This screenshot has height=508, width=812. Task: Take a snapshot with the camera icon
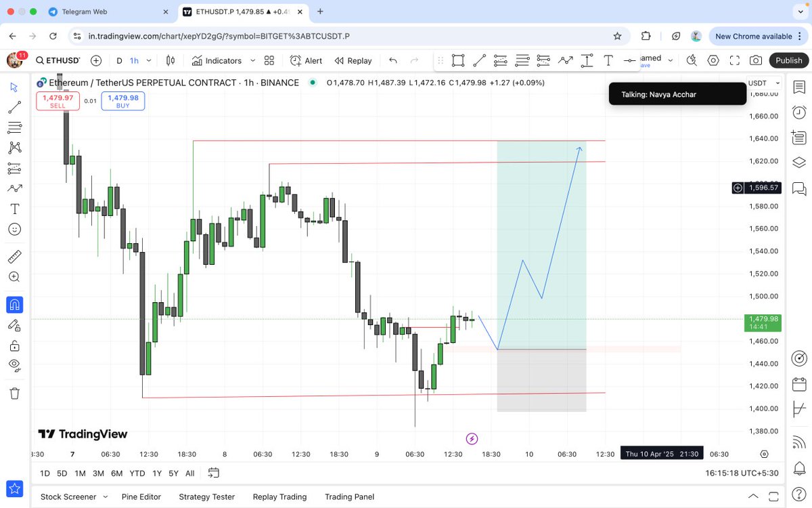click(x=757, y=60)
